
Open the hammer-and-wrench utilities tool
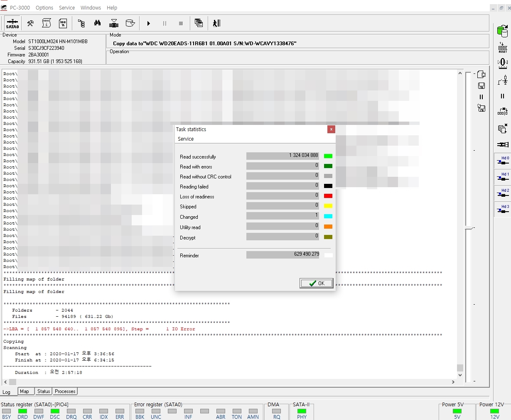coord(30,23)
